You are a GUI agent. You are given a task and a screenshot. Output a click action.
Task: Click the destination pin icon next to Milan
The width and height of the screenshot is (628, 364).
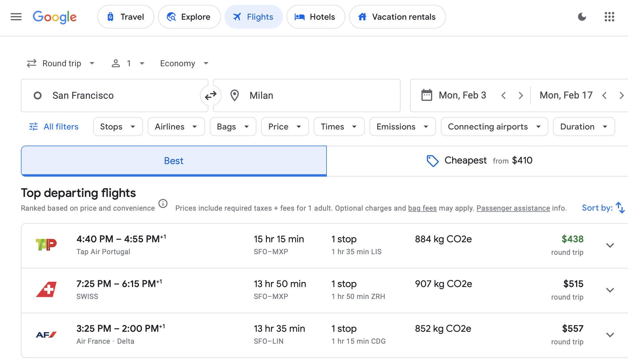pyautogui.click(x=235, y=95)
